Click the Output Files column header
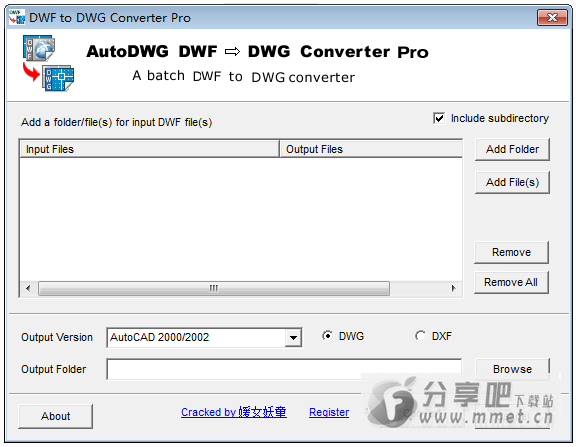 pyautogui.click(x=371, y=149)
